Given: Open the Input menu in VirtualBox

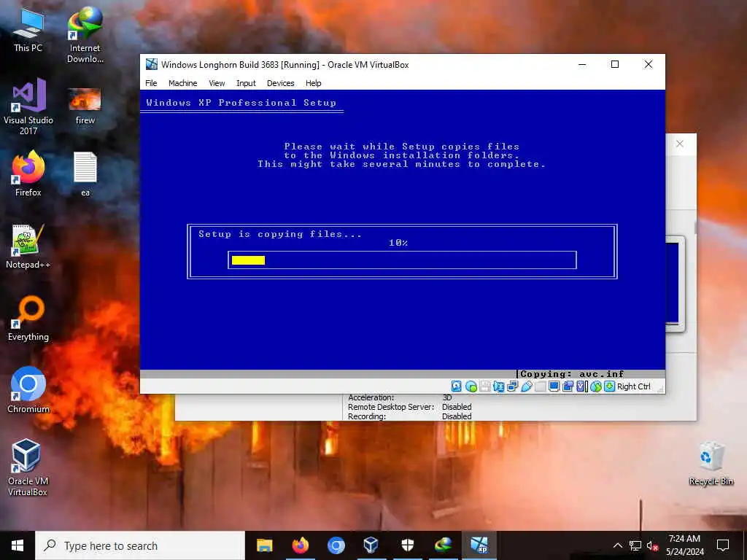Looking at the screenshot, I should [x=246, y=83].
